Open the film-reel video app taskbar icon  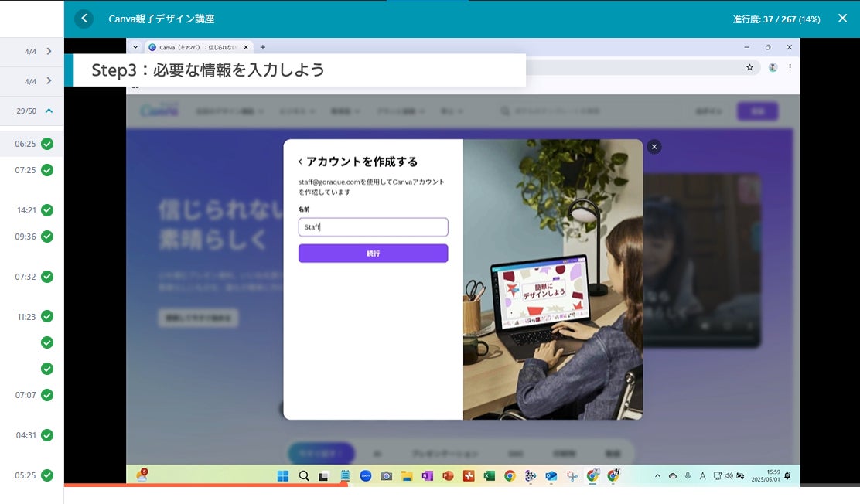[x=531, y=476]
